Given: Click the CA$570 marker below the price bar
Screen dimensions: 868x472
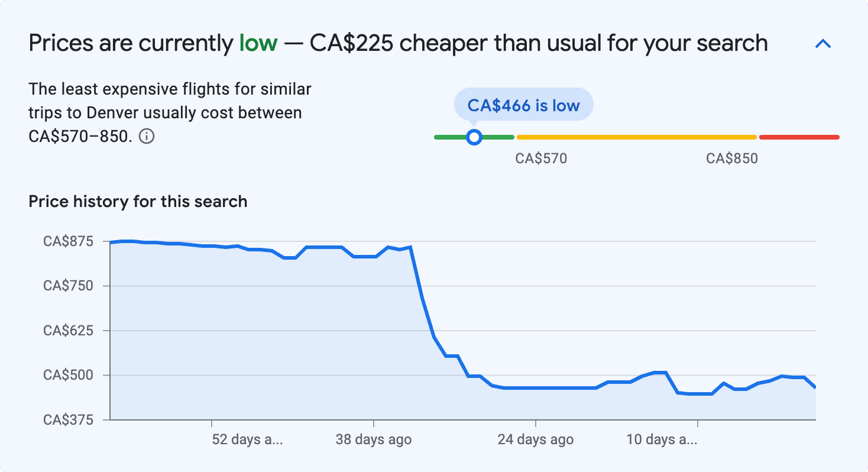Looking at the screenshot, I should click(540, 158).
